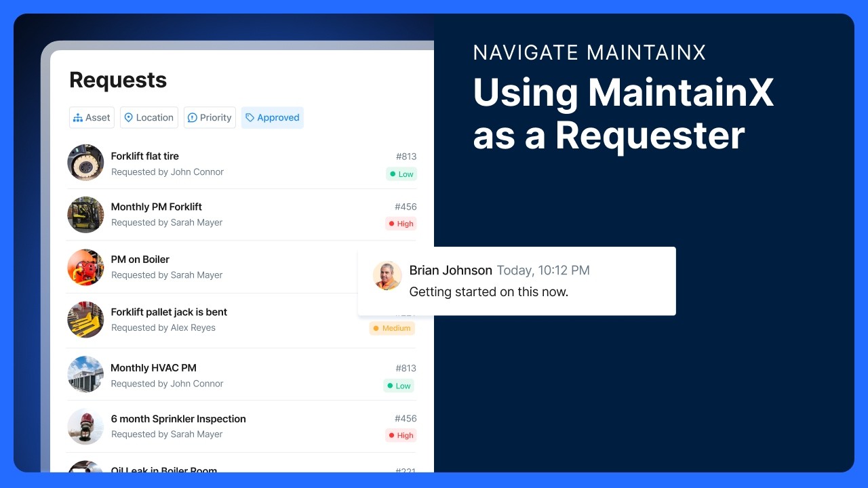The height and width of the screenshot is (488, 868).
Task: Click the #456 number beside Monthly PM Forklift
Action: 406,207
